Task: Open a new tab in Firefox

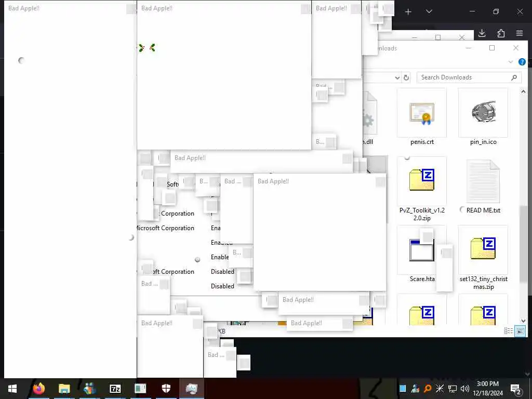Action: [x=408, y=12]
